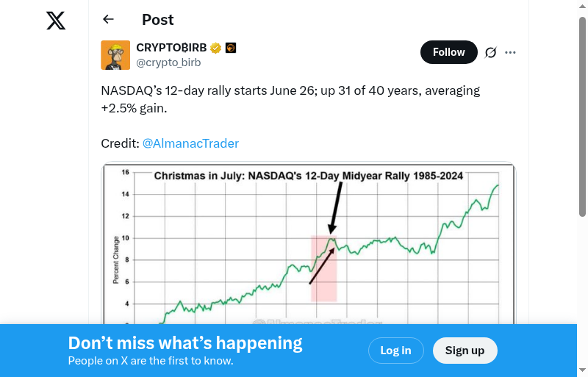Click the Post header title
The image size is (588, 377).
[x=158, y=20]
